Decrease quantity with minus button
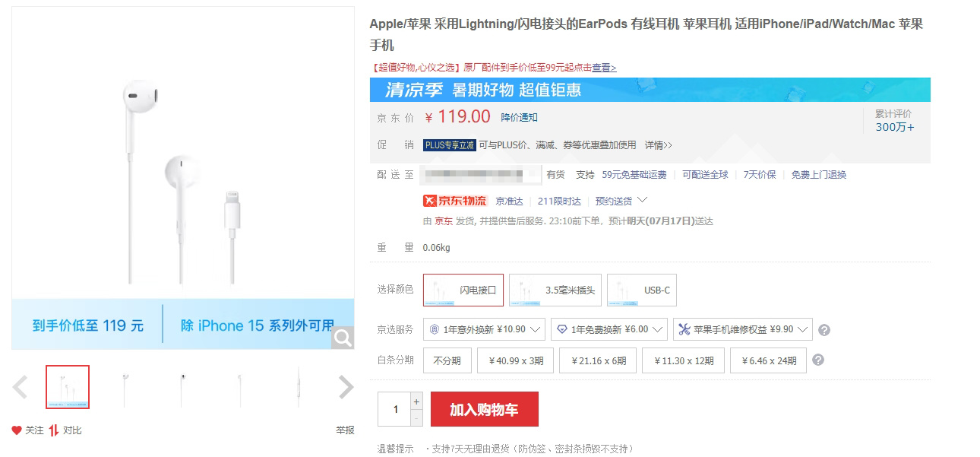This screenshot has height=457, width=980. point(416,418)
